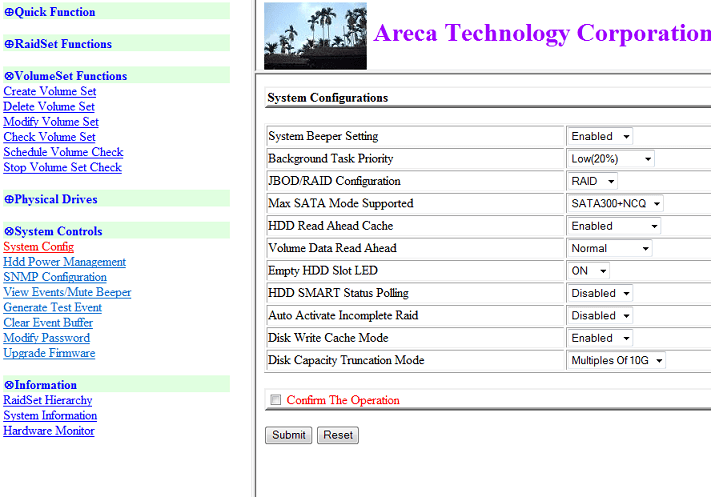Click the Areca Technology Corporation title
The height and width of the screenshot is (497, 711).
point(542,33)
